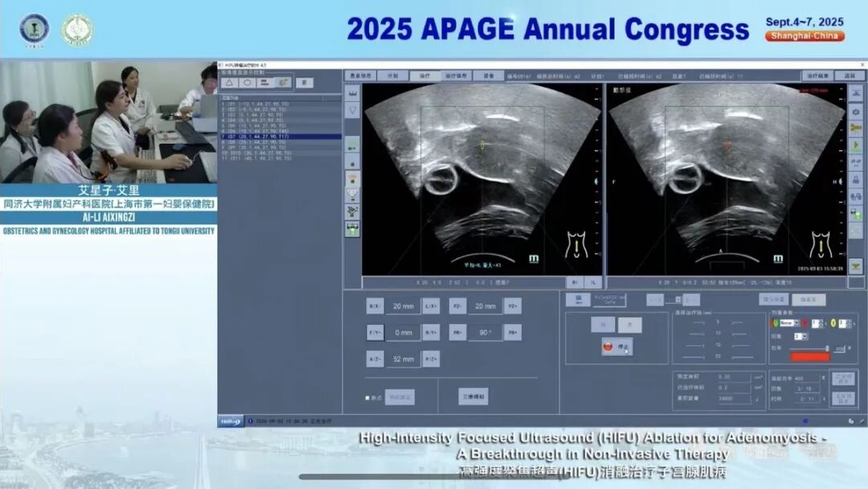This screenshot has width=868, height=489.
Task: Select the triangle region tool
Action: [x=230, y=80]
